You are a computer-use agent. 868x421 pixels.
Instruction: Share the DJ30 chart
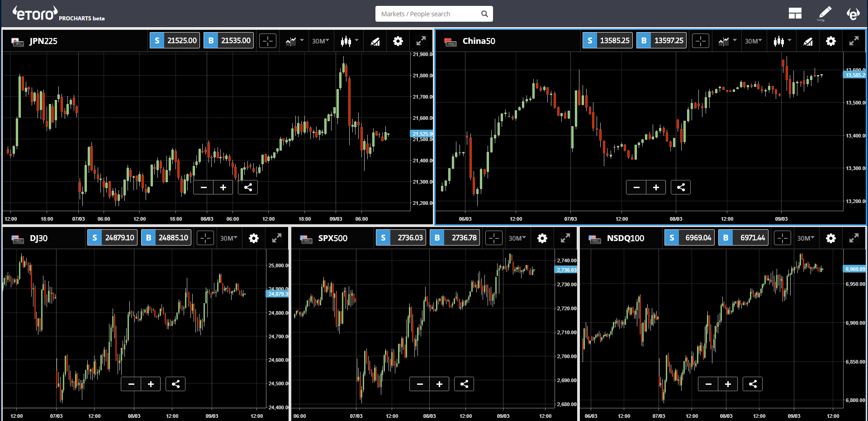pos(175,384)
